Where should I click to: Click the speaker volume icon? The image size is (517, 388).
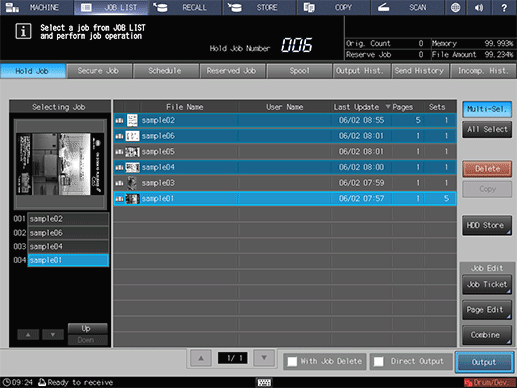pos(479,7)
